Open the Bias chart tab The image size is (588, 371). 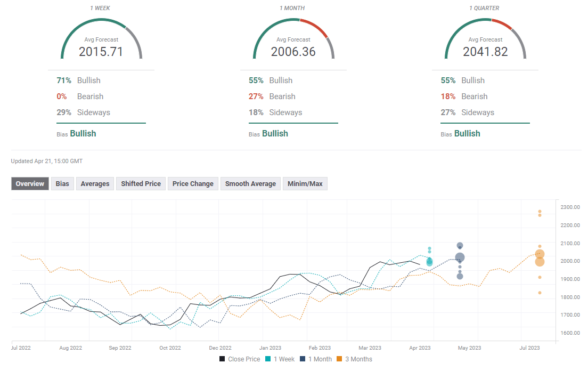coord(62,184)
